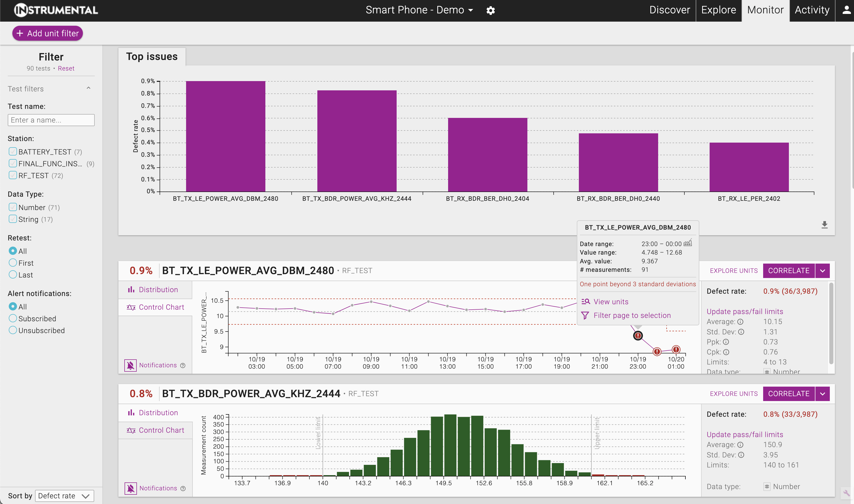Screen dimensions: 854x504
Task: Open the user account profile icon
Action: pyautogui.click(x=846, y=10)
